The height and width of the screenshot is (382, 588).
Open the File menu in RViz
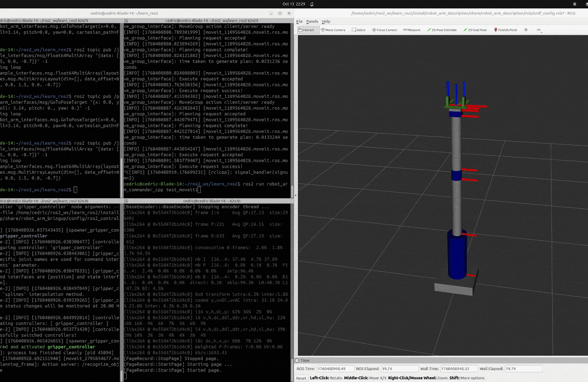300,22
